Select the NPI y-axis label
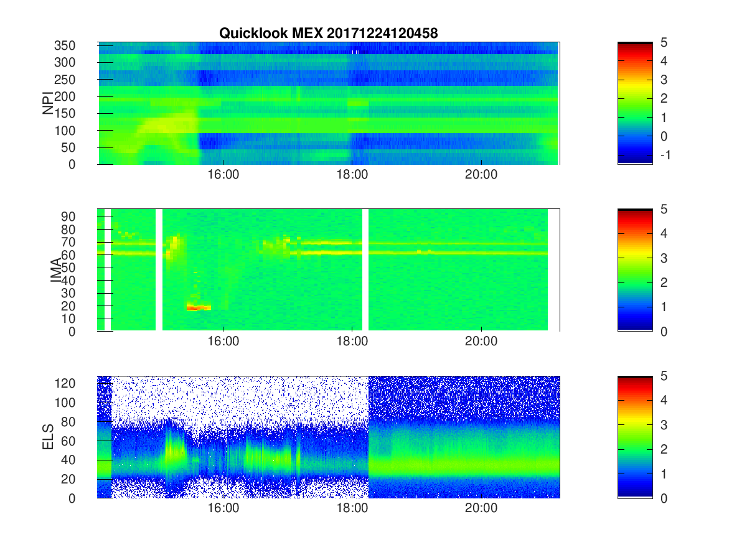Image resolution: width=747 pixels, height=560 pixels. pos(48,103)
